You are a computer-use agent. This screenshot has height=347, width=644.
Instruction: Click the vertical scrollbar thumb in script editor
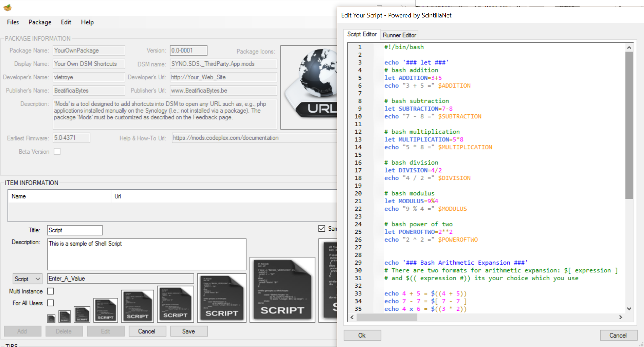click(629, 125)
